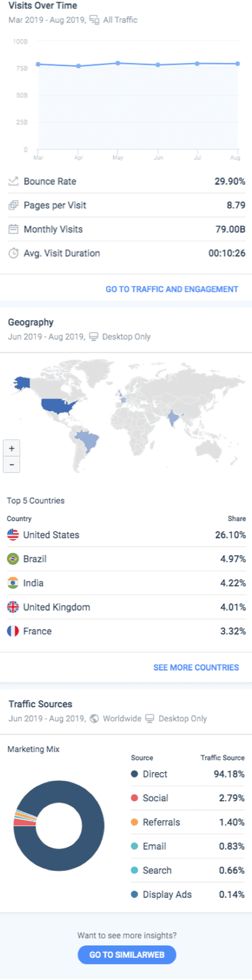Click the Go To Similarweb button
Image resolution: width=252 pixels, height=980 pixels.
point(127,955)
